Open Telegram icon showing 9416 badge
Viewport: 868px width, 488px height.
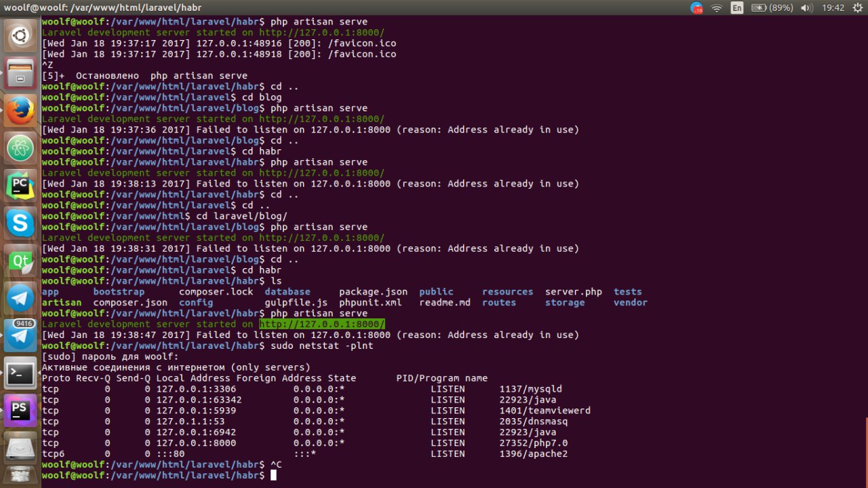point(20,335)
